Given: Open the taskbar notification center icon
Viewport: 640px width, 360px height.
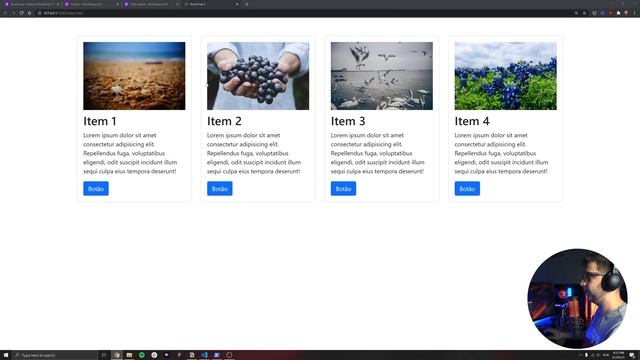Looking at the screenshot, I should tap(632, 355).
